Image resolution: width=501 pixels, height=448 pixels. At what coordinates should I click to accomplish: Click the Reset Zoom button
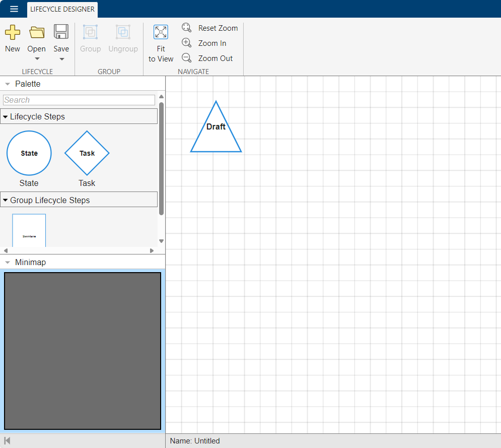(210, 28)
